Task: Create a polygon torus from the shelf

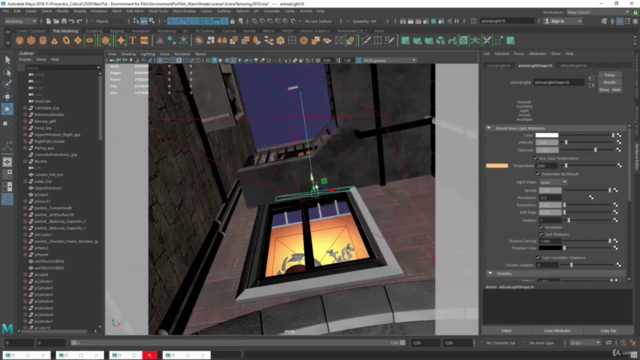Action: 67,40
